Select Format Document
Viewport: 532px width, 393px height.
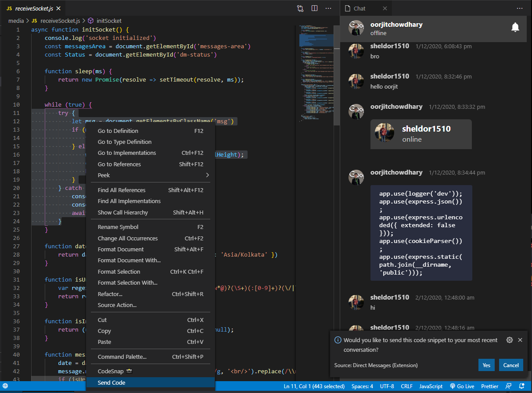click(x=150, y=249)
